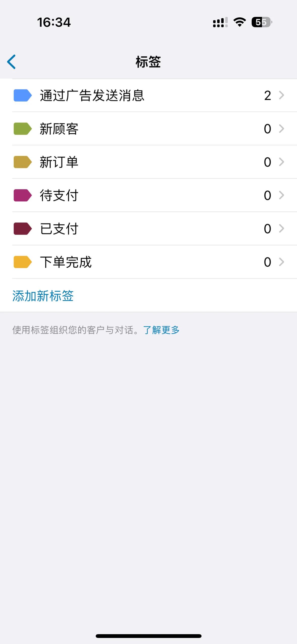Image resolution: width=297 pixels, height=644 pixels.
Task: Tap the green 新顾客 label icon
Action: [x=22, y=129]
